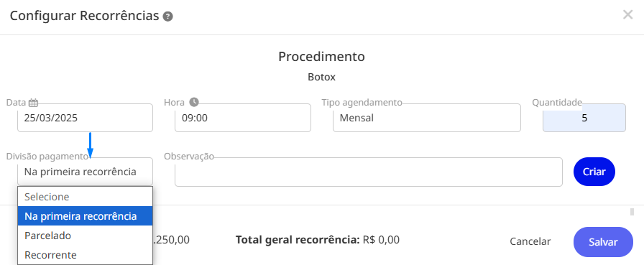Open the calendar icon beside Data
Viewport: 644px width, 265px height.
point(34,103)
